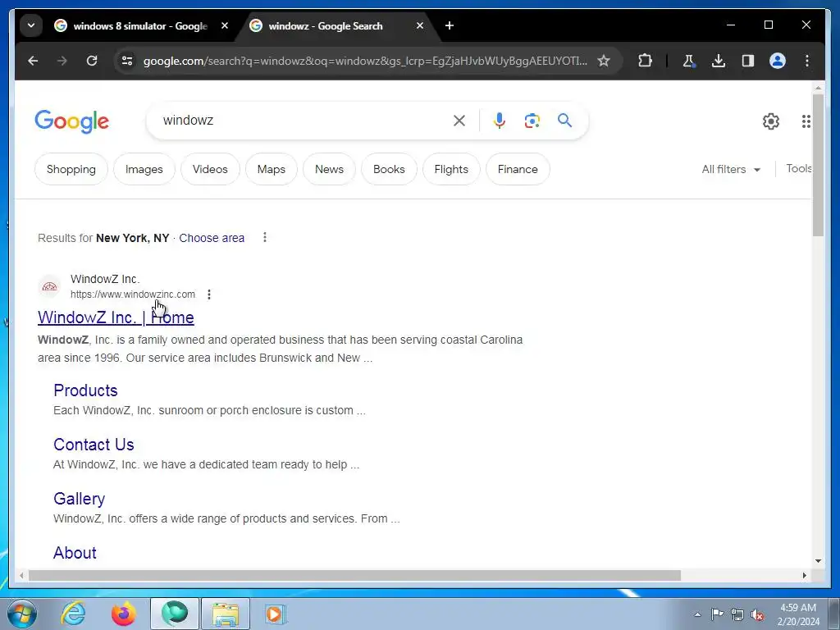Open the search Tools option
The width and height of the screenshot is (840, 630).
coord(798,168)
